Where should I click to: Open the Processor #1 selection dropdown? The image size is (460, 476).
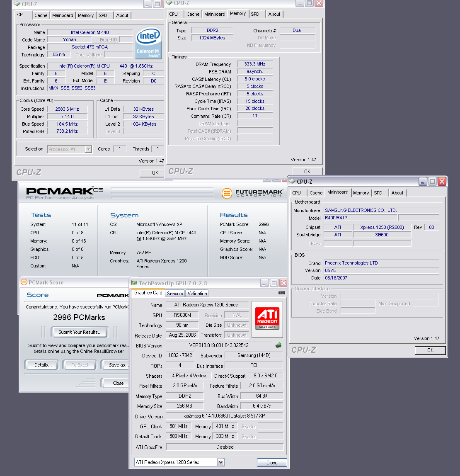click(x=88, y=149)
